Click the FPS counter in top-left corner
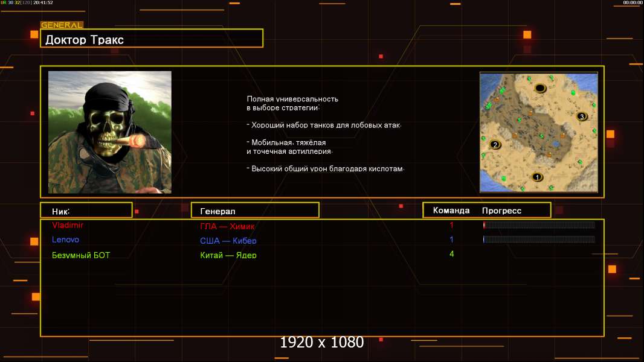This screenshot has height=362, width=644. click(x=27, y=3)
